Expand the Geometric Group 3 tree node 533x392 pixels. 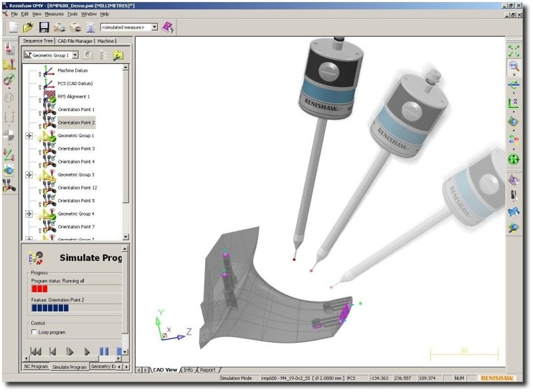pos(29,174)
